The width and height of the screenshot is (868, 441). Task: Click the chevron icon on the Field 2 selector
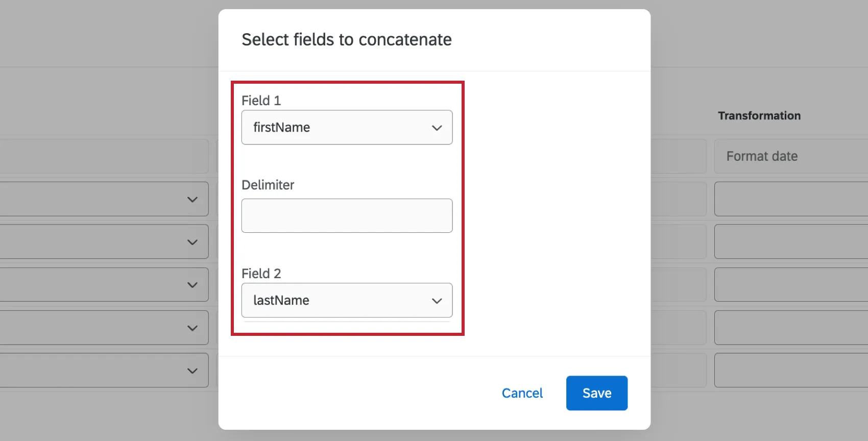tap(437, 301)
